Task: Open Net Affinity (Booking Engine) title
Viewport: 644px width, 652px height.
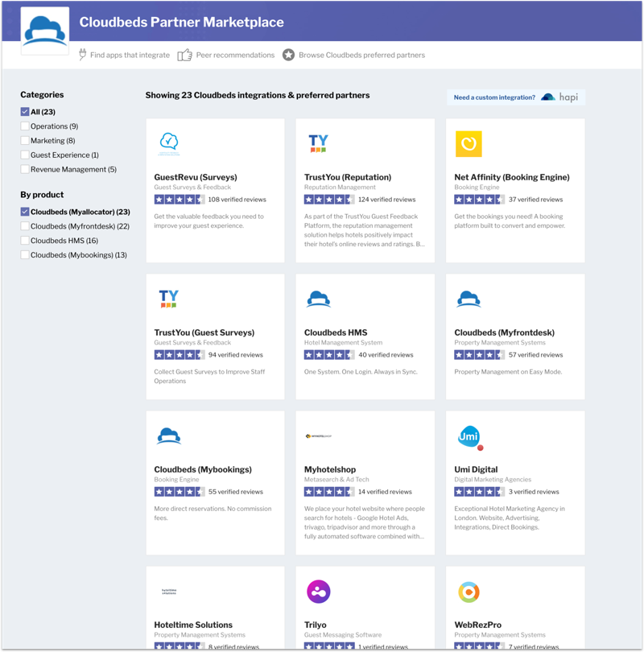Action: tap(512, 177)
